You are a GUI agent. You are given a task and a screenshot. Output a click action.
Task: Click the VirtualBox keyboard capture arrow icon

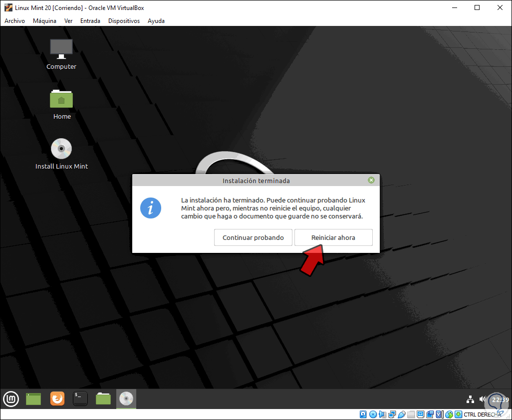pos(459,415)
